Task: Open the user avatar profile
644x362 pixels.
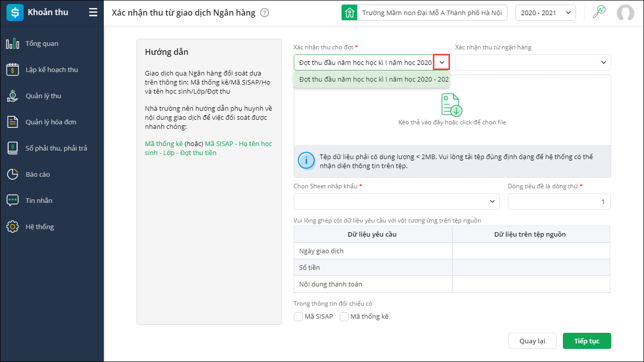Action: pyautogui.click(x=625, y=13)
